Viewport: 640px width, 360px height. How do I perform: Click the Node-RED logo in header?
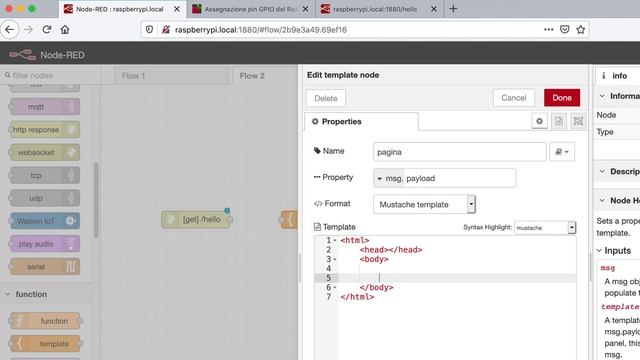(x=23, y=55)
